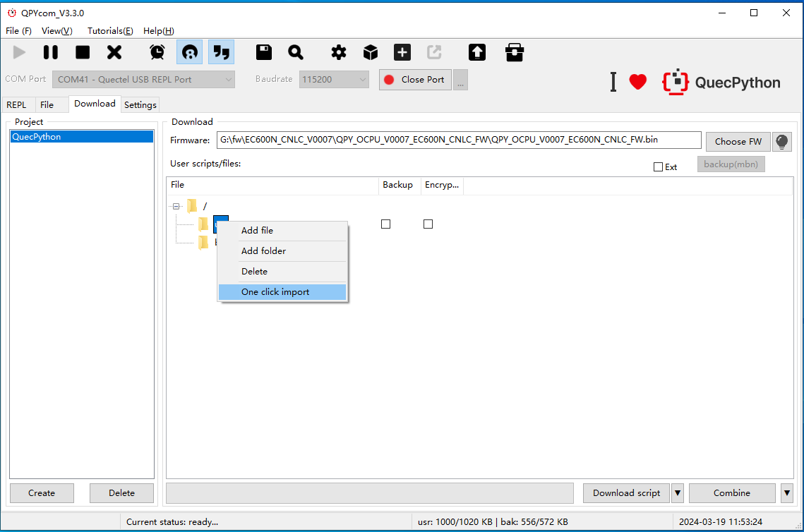
Task: Click the upload arrow toolbar icon
Action: pyautogui.click(x=477, y=52)
